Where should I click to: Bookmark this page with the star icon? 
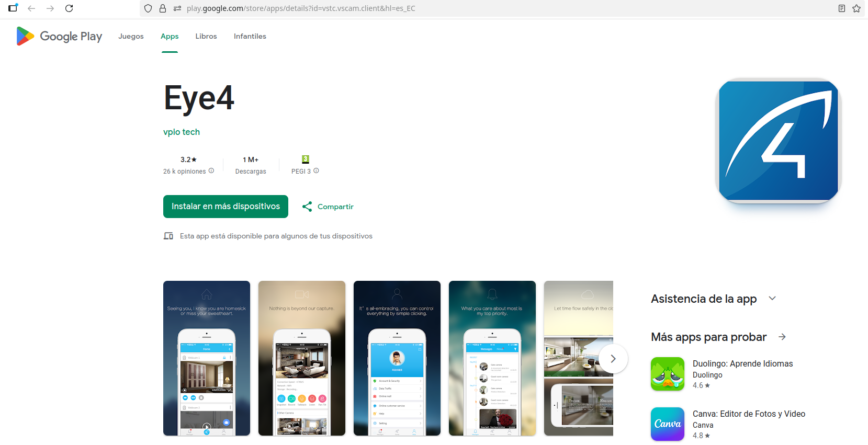coord(856,8)
